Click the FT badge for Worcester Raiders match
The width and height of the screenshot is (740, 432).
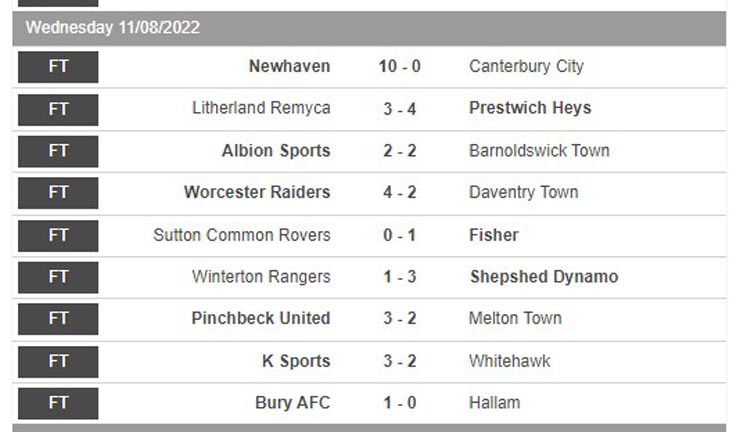58,192
